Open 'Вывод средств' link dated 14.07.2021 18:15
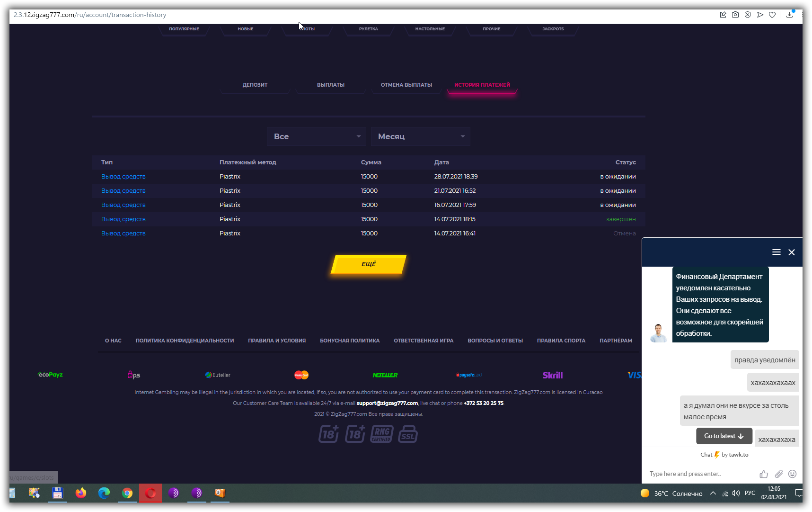Image resolution: width=812 pixels, height=512 pixels. (124, 219)
